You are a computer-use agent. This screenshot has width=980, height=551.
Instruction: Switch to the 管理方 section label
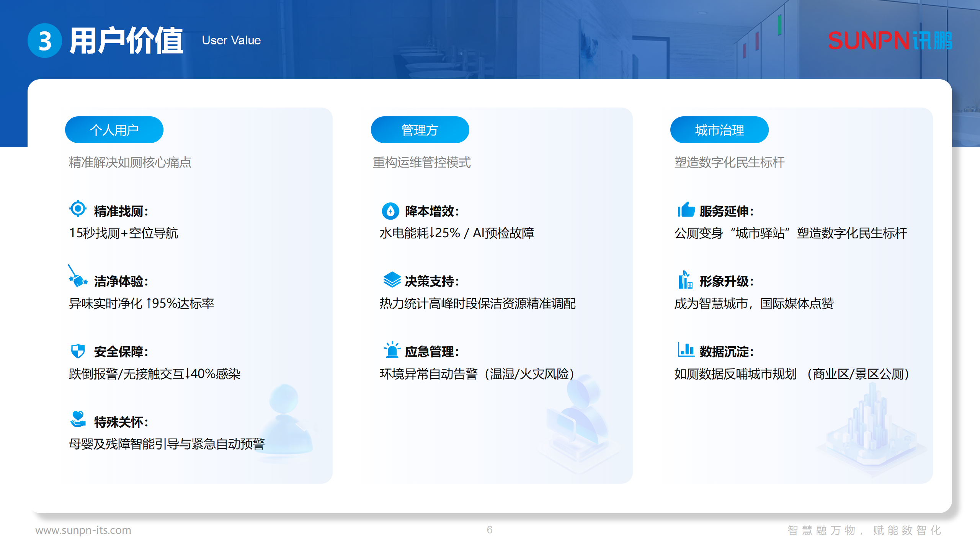(420, 129)
